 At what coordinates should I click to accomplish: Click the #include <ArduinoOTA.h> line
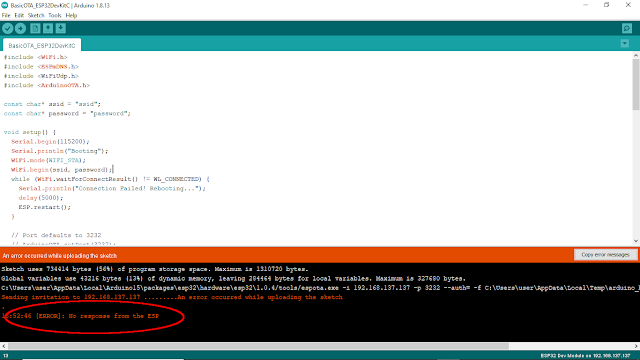coord(47,85)
